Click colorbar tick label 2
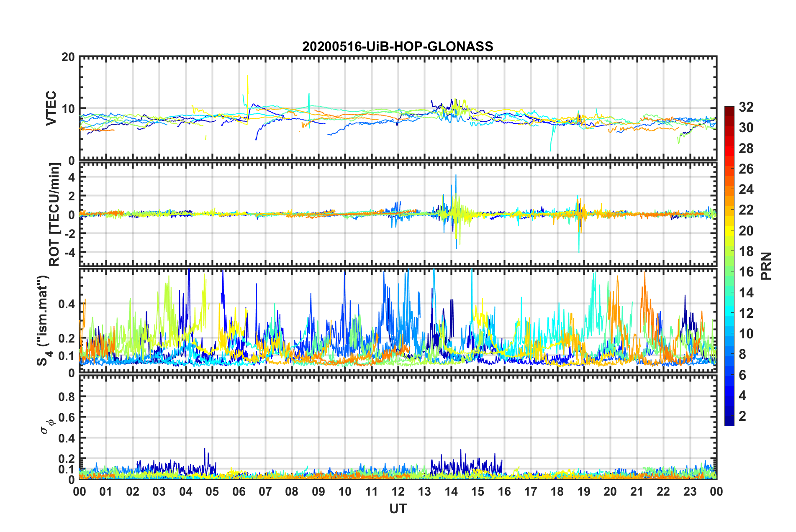 (742, 416)
